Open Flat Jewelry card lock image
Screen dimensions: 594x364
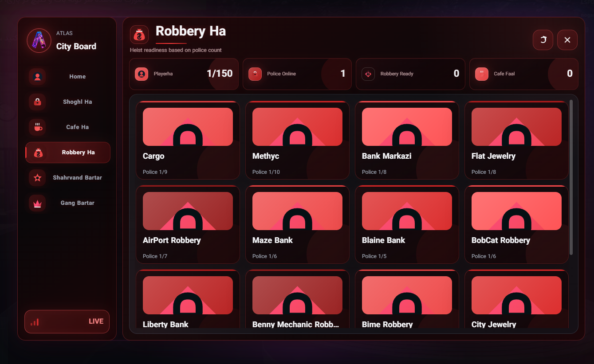[x=516, y=127]
